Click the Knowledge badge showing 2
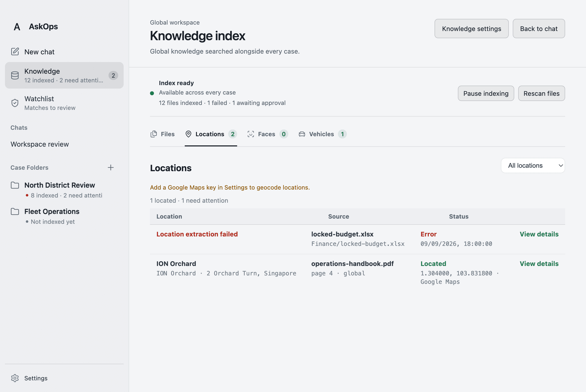586x392 pixels. [113, 75]
